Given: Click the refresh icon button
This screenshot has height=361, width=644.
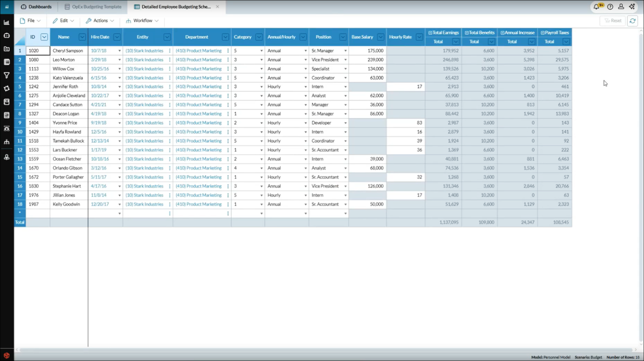Looking at the screenshot, I should tap(633, 21).
